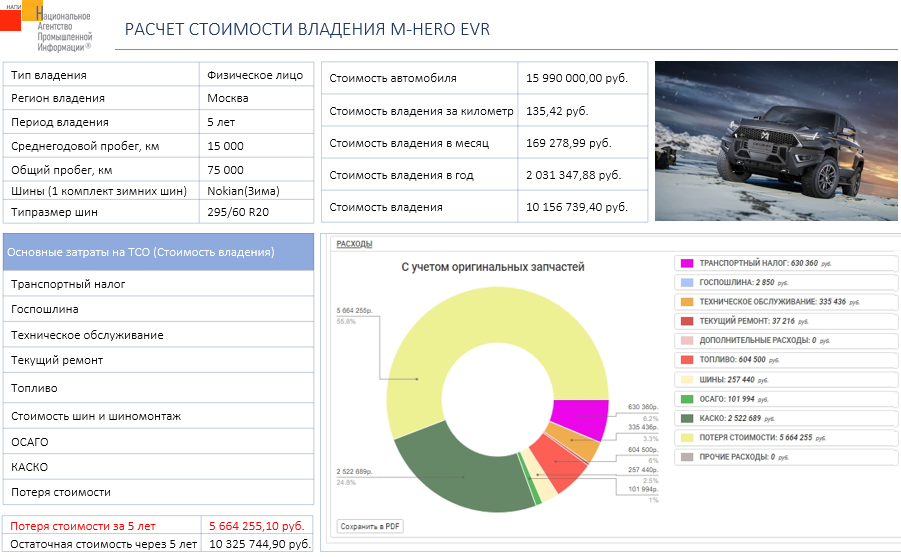
Task: Select the 'Nokian(Зима)' tire cell
Action: [257, 190]
